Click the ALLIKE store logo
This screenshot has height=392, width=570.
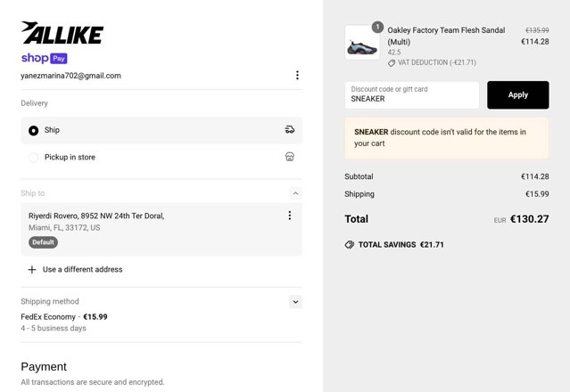point(62,33)
